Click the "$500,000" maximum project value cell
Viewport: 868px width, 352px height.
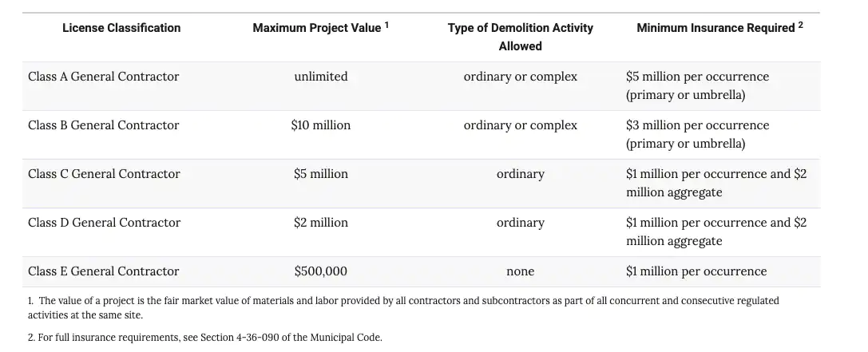(321, 271)
